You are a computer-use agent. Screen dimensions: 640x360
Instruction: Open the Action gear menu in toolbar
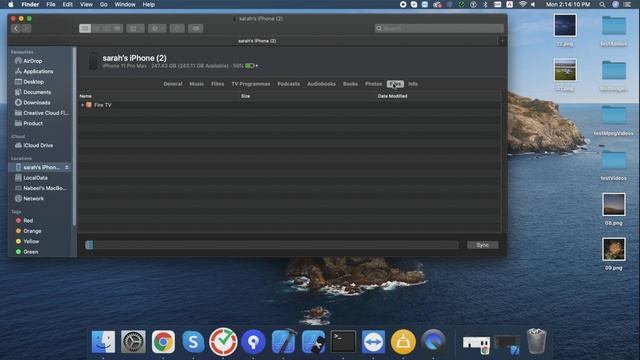(x=157, y=29)
